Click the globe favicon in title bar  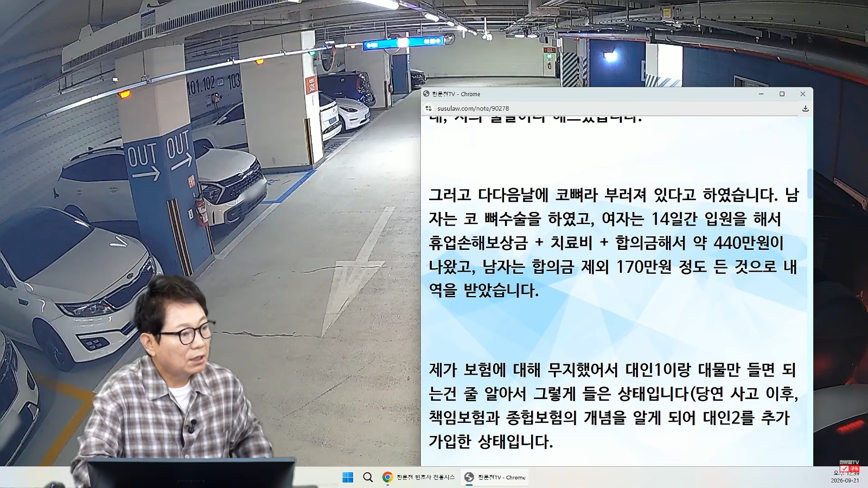426,94
